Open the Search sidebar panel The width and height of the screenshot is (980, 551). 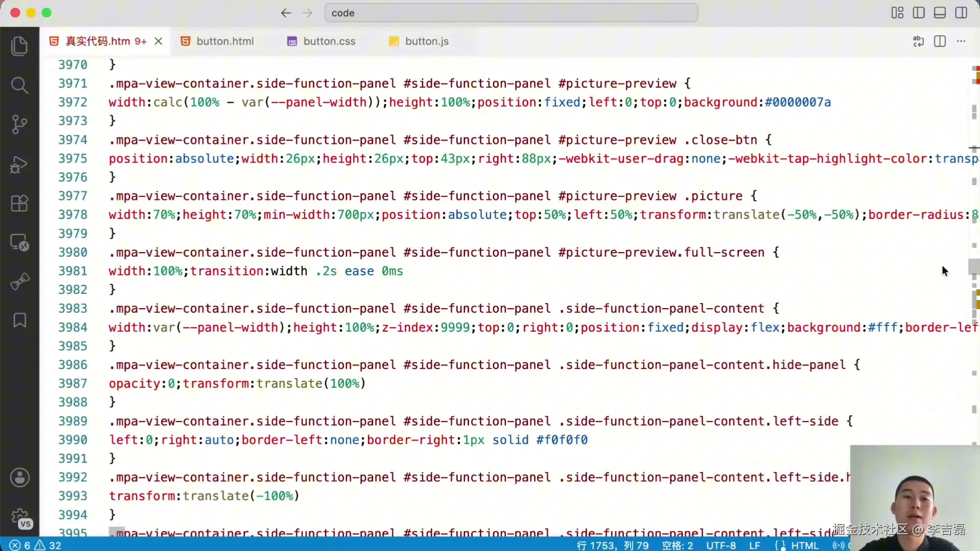pyautogui.click(x=19, y=85)
